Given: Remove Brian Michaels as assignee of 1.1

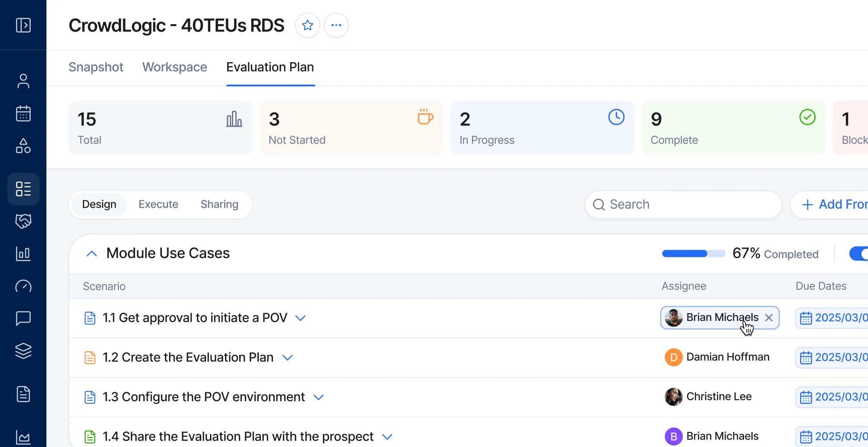Looking at the screenshot, I should tap(769, 318).
